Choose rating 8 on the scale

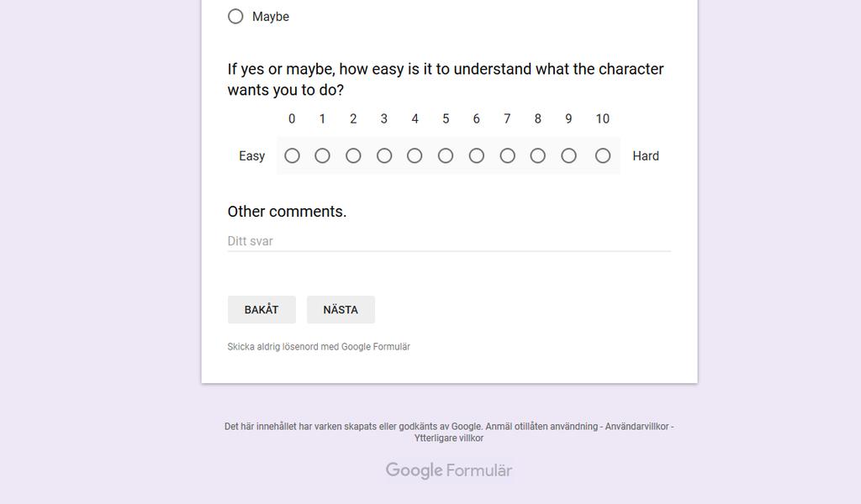[x=537, y=155]
